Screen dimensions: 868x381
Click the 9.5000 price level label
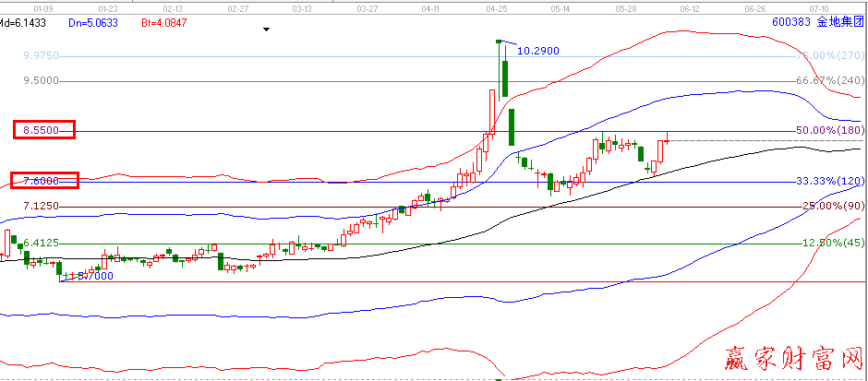tap(42, 80)
